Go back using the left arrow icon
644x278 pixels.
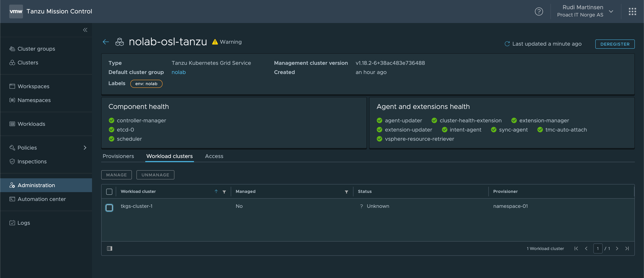click(x=106, y=42)
